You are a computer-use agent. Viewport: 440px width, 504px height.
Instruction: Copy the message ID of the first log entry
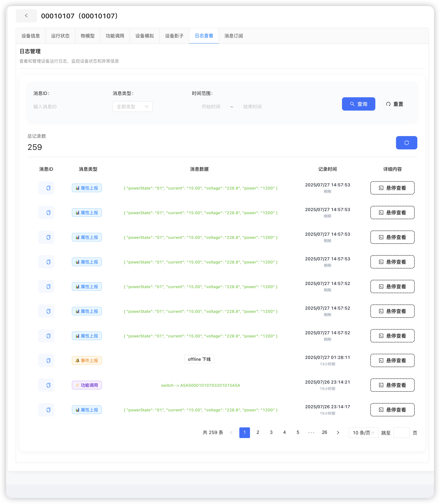point(46,188)
